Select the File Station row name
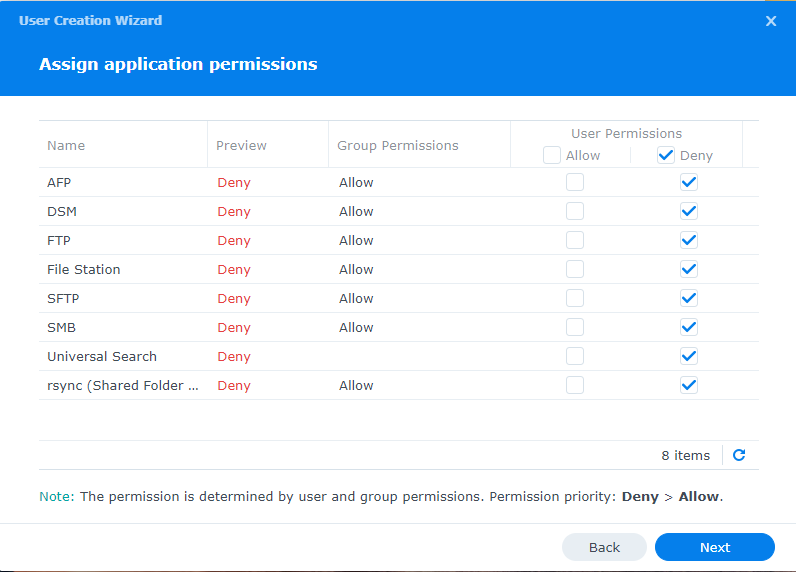Screen dimensions: 796x572 coord(84,269)
